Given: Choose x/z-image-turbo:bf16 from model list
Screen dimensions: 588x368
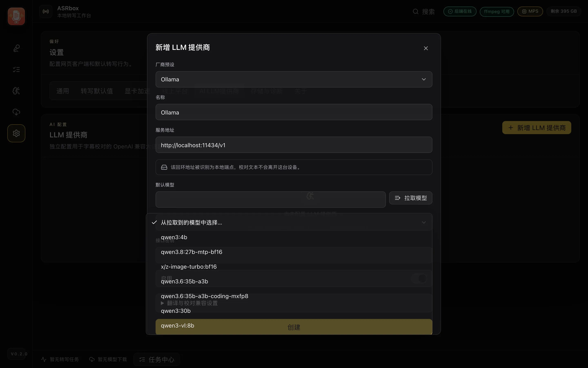Looking at the screenshot, I should pyautogui.click(x=289, y=267).
